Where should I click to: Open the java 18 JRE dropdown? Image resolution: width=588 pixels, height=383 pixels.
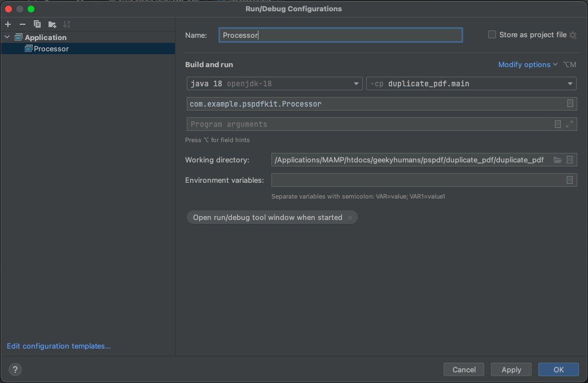[x=357, y=83]
